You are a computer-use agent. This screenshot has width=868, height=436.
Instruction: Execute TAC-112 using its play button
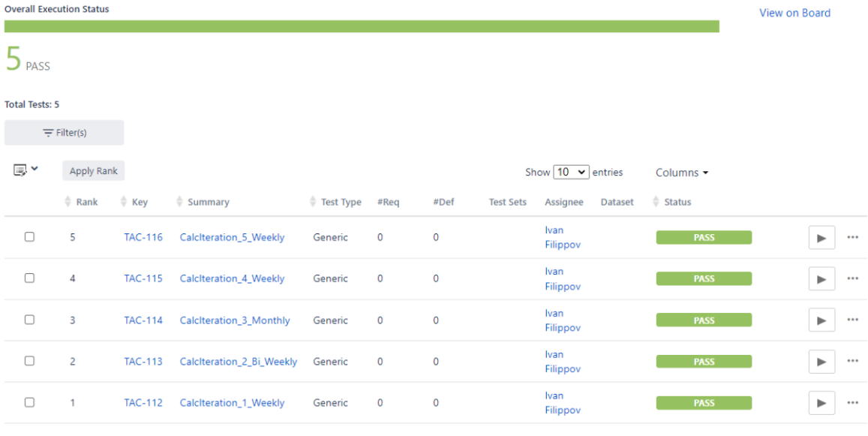click(x=821, y=403)
